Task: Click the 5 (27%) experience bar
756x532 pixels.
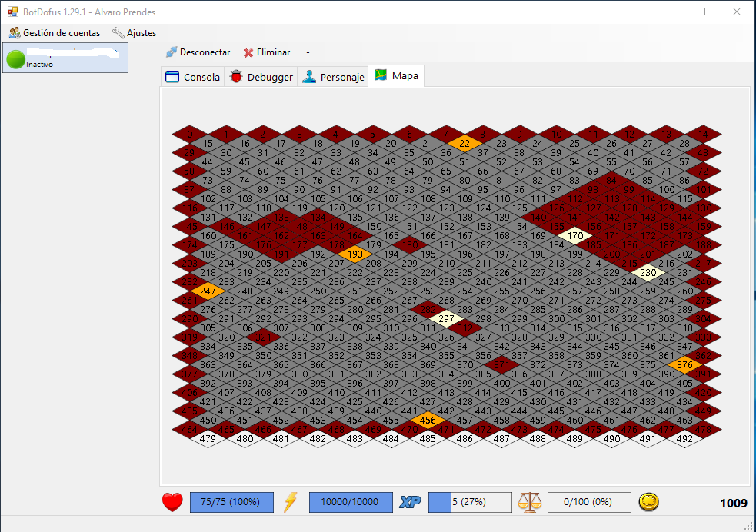Action: tap(470, 502)
